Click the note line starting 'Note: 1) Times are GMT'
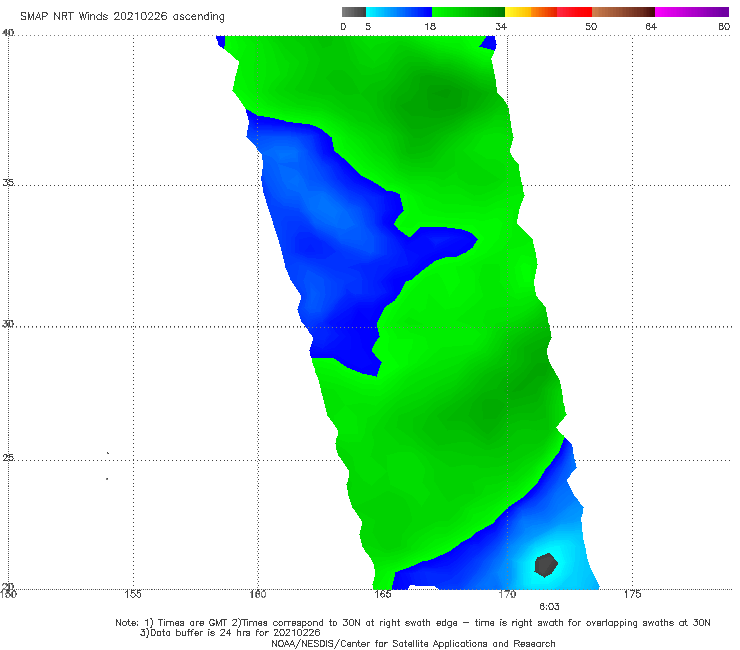The width and height of the screenshot is (740, 650). pyautogui.click(x=413, y=623)
